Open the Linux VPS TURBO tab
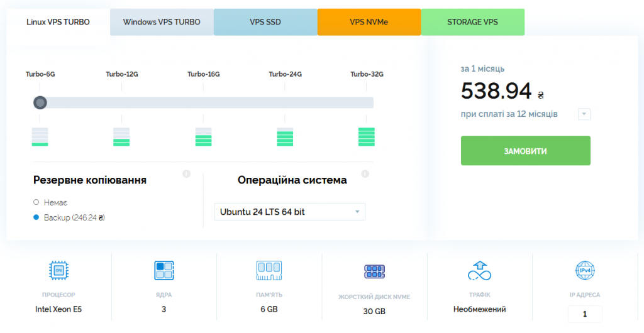Image resolution: width=644 pixels, height=333 pixels. tap(58, 22)
